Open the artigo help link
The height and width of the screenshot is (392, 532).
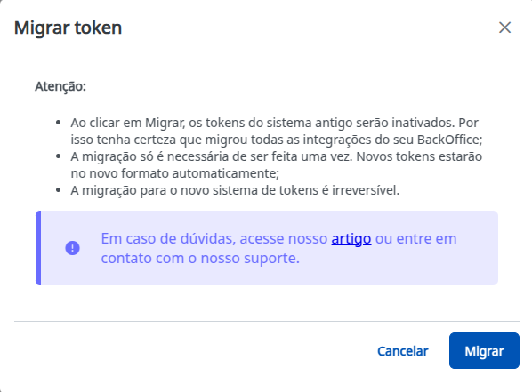point(351,239)
